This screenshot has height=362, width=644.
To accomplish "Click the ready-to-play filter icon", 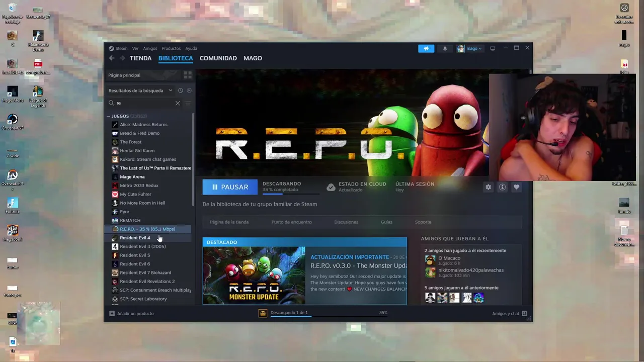I will point(189,90).
